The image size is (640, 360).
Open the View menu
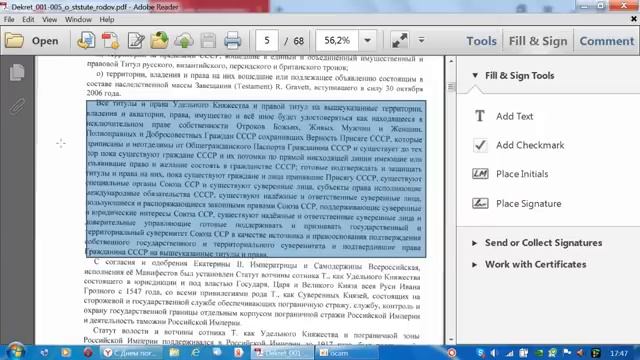pos(50,20)
